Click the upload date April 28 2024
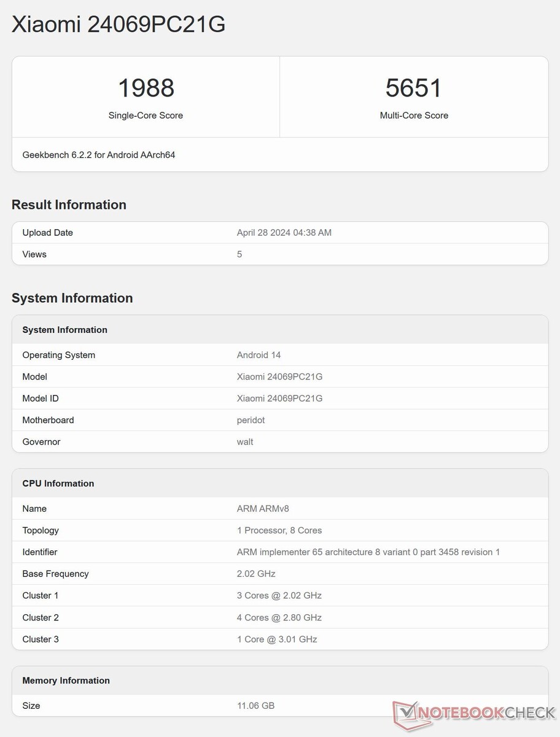This screenshot has height=737, width=560. click(284, 233)
